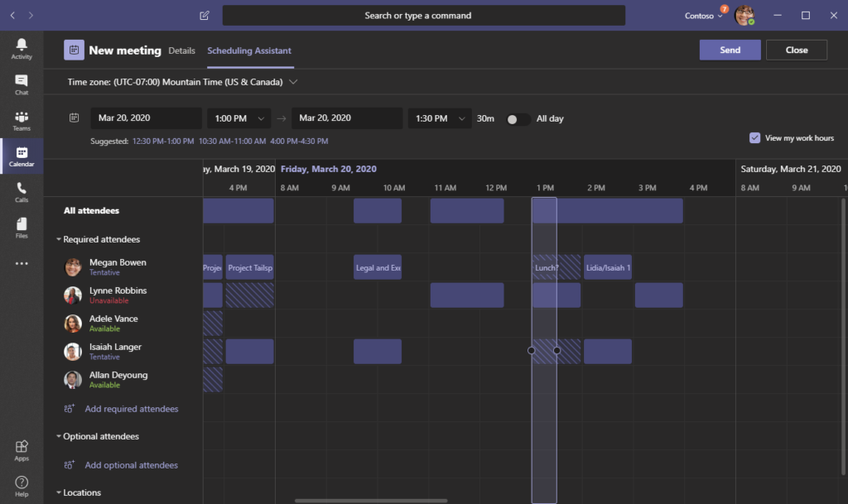Click the vertical attendee list scrollbar
This screenshot has height=504, width=848.
coord(842,337)
